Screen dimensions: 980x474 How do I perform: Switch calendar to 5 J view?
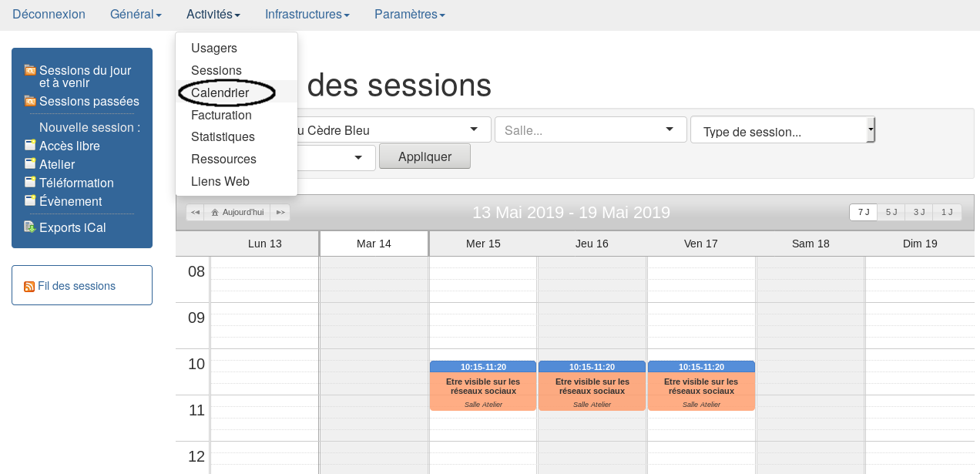point(891,212)
